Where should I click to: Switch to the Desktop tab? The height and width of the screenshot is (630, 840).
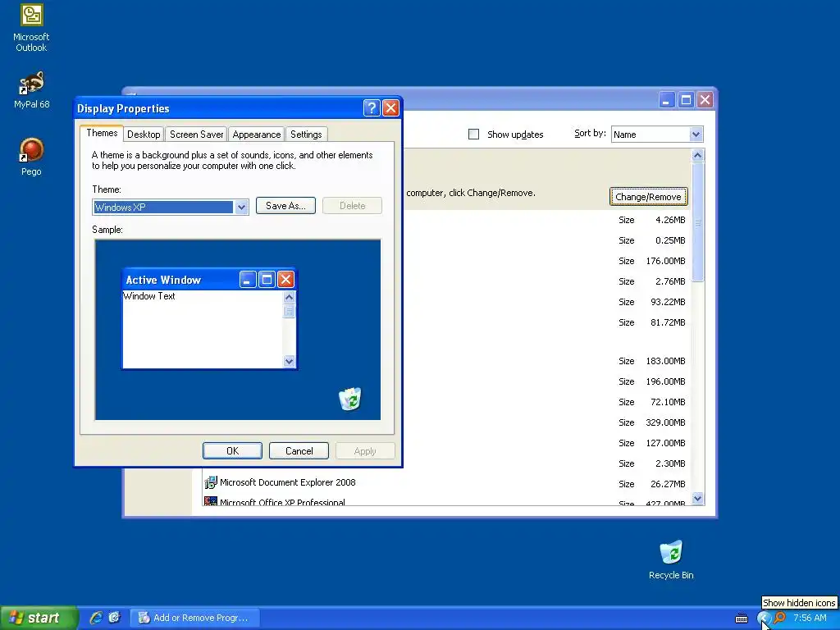[144, 135]
